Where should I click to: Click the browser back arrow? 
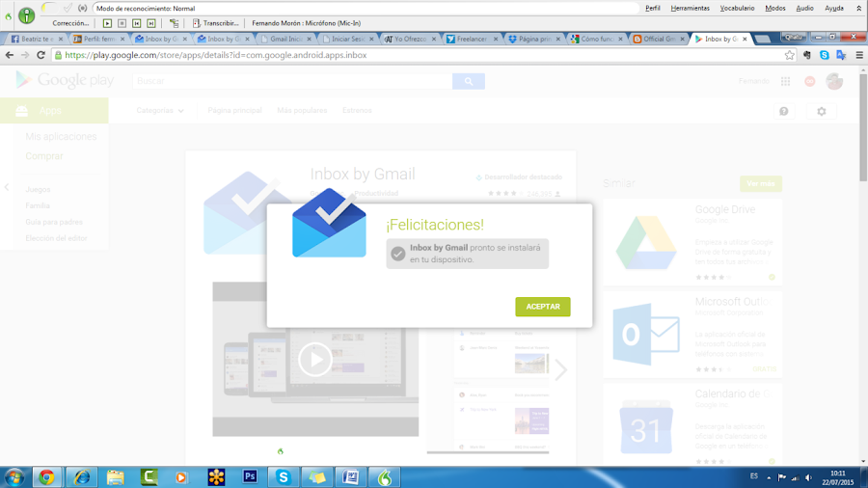coord(10,55)
